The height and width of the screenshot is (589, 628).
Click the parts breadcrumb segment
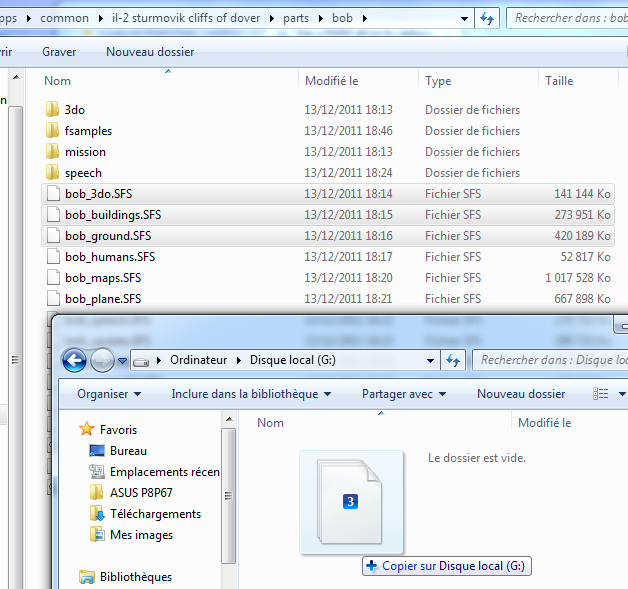(296, 18)
